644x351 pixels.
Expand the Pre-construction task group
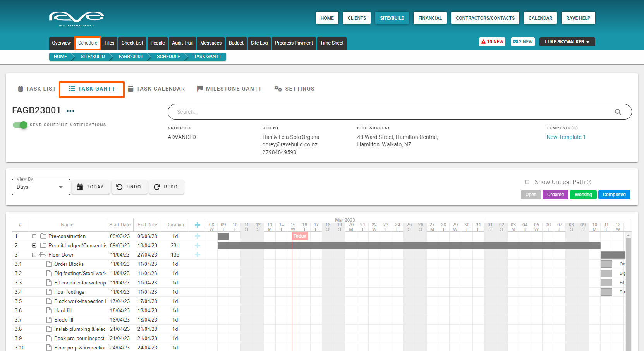(x=34, y=236)
